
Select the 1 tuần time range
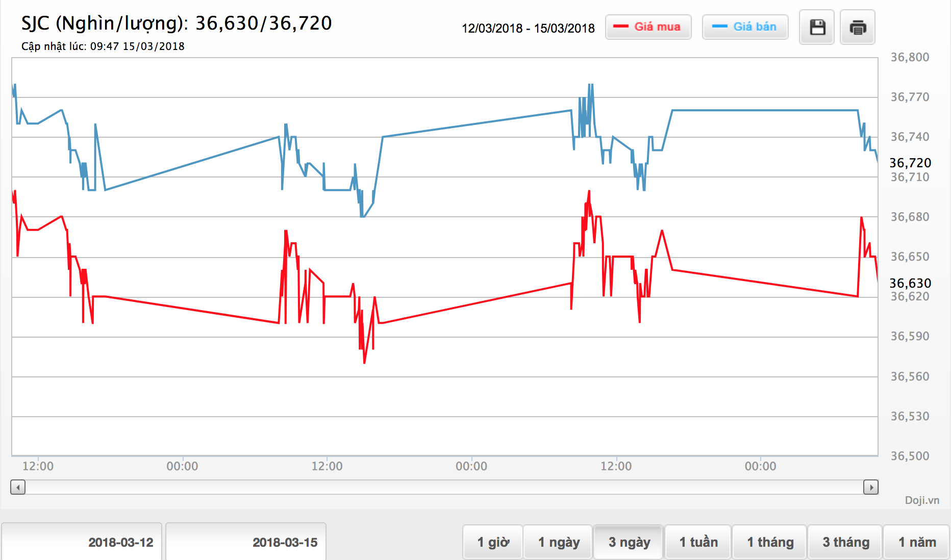pyautogui.click(x=698, y=542)
